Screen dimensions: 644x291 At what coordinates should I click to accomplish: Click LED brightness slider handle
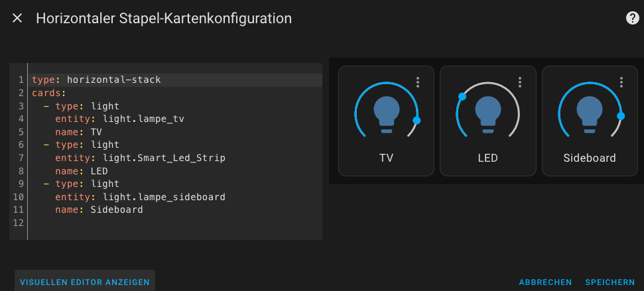(462, 97)
